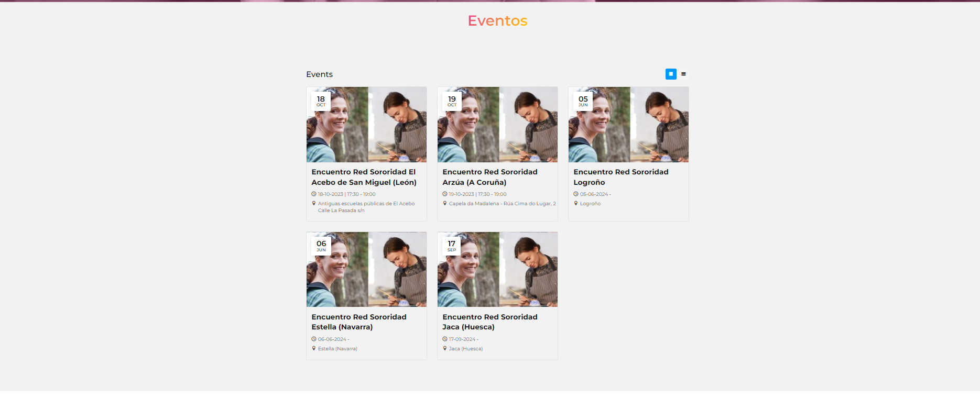This screenshot has height=398, width=980.
Task: Switch to list view layout
Action: click(683, 74)
